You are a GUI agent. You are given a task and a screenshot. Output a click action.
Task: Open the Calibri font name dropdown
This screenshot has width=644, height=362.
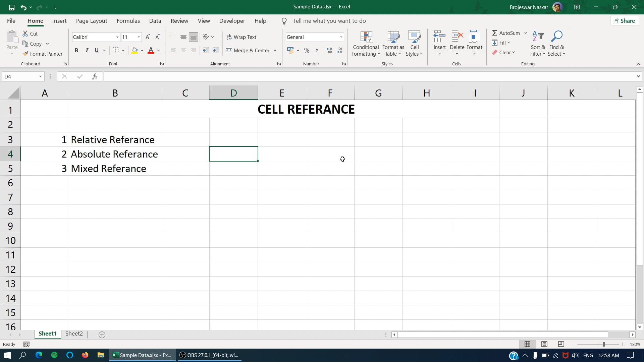pos(117,37)
